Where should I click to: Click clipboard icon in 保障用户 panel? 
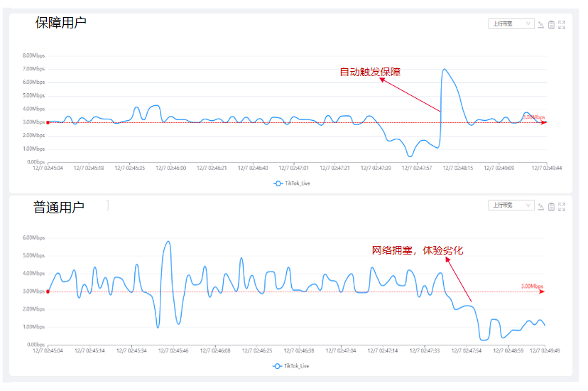(551, 25)
